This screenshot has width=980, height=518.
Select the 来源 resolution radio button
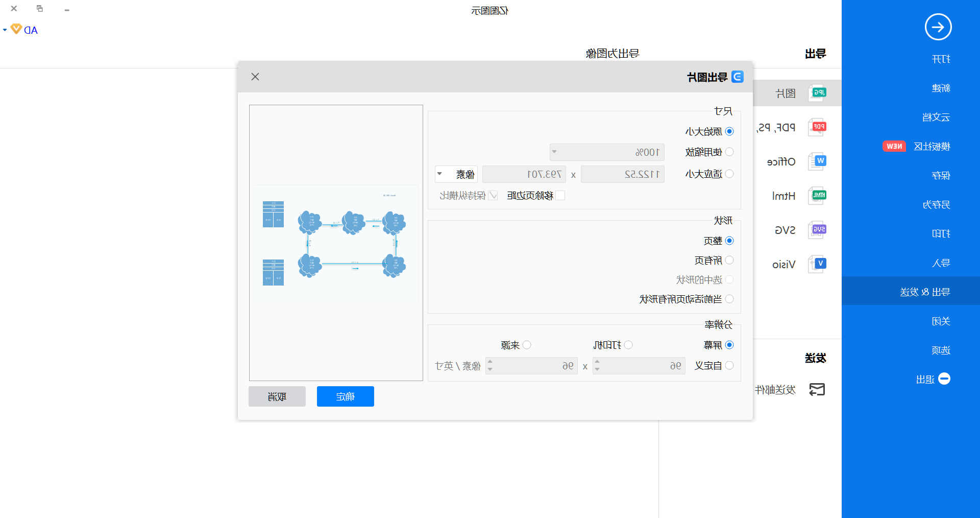point(527,345)
